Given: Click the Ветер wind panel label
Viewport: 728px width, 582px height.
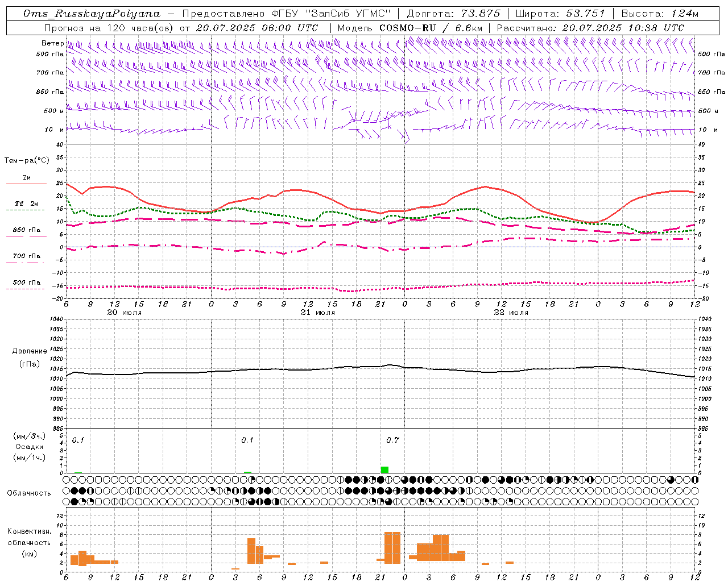Looking at the screenshot, I should 52,43.
